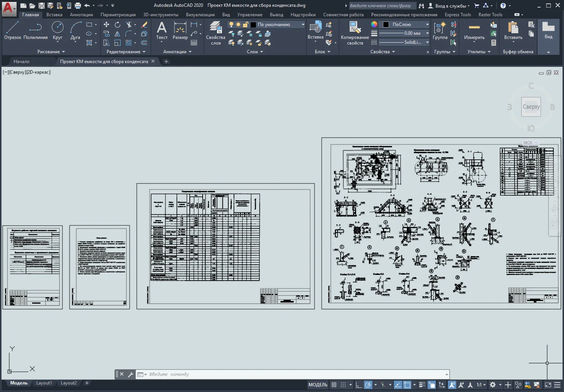Click the keyword search field
This screenshot has height=392, width=564.
(x=382, y=6)
